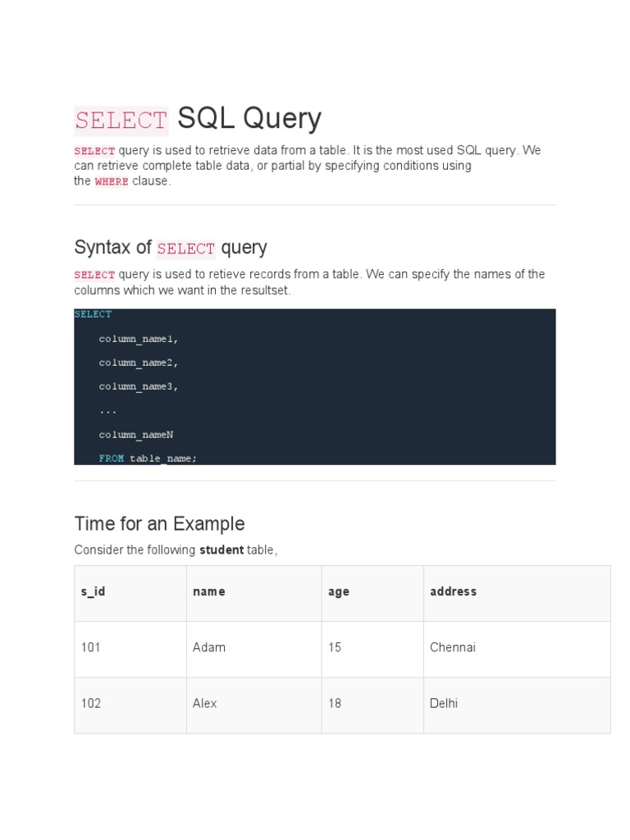Click the WHERE keyword in the intro paragraph

[x=112, y=181]
